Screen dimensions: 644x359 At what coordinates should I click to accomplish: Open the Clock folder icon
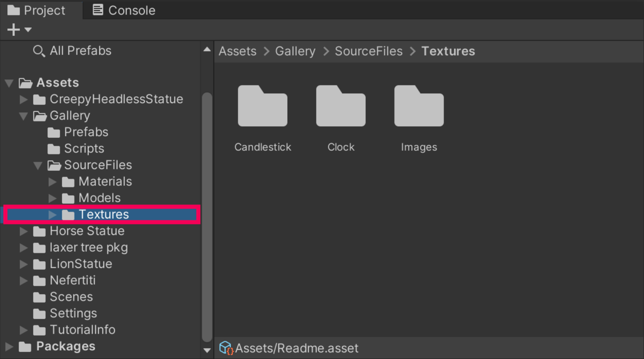coord(341,106)
